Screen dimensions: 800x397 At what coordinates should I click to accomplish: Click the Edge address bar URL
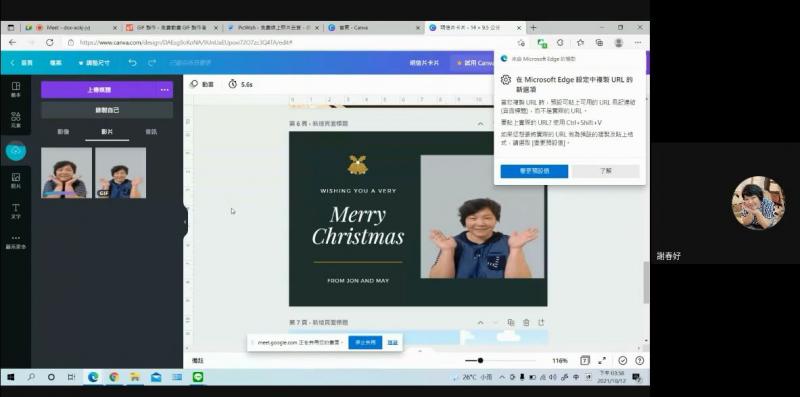coord(186,42)
